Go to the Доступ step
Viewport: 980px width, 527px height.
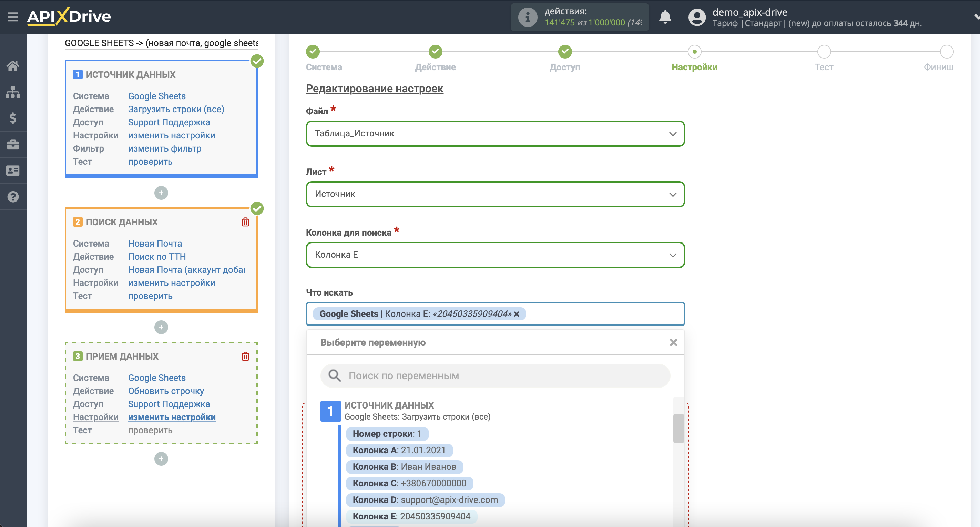564,51
